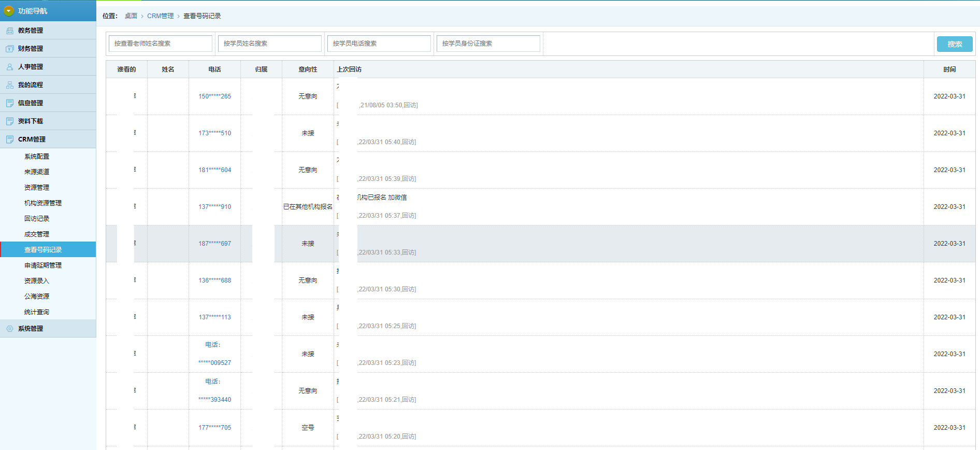The height and width of the screenshot is (450, 980).
Task: Click the 信息管理 sidebar icon
Action: point(10,103)
